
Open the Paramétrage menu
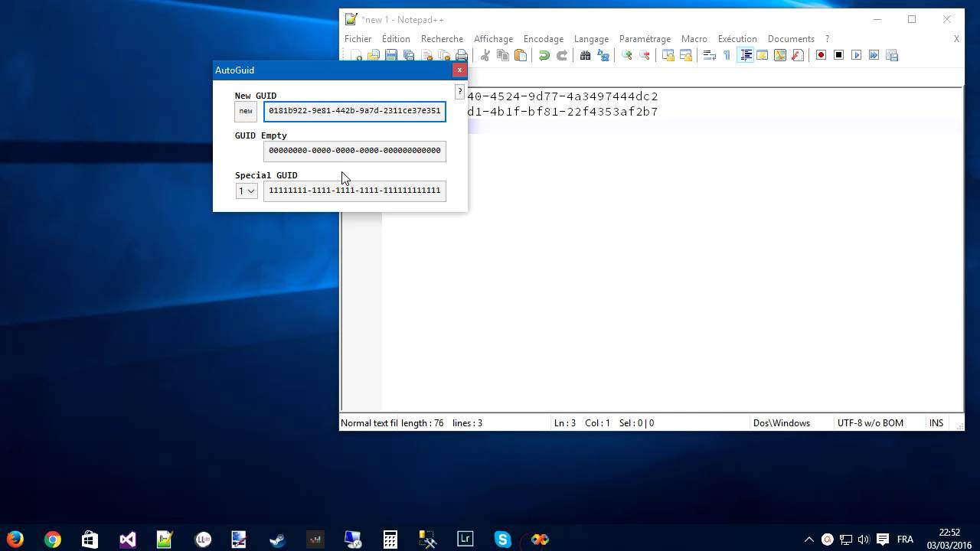[x=645, y=39]
